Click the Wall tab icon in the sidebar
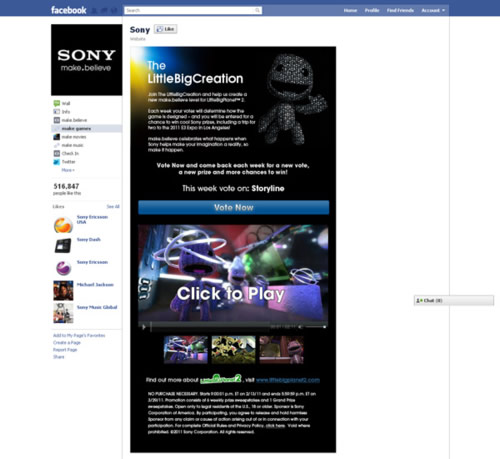Viewport: 500px width, 459px height. click(57, 103)
